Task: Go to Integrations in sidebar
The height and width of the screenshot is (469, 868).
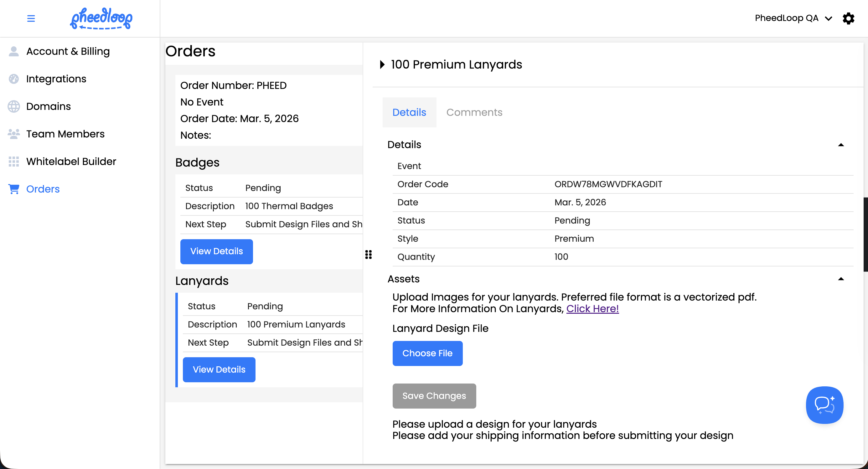Action: [x=56, y=79]
